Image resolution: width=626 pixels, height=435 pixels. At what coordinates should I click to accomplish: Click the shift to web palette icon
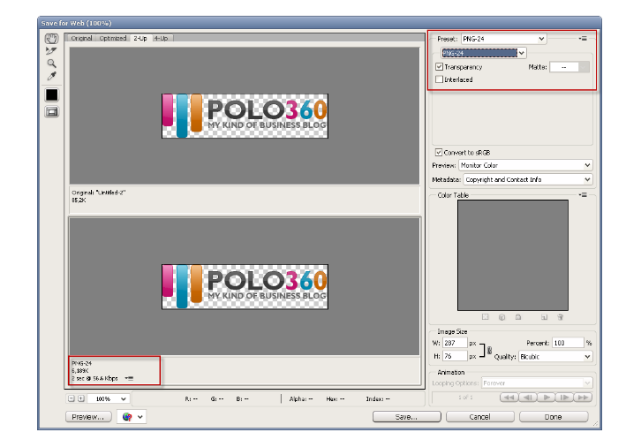point(502,317)
